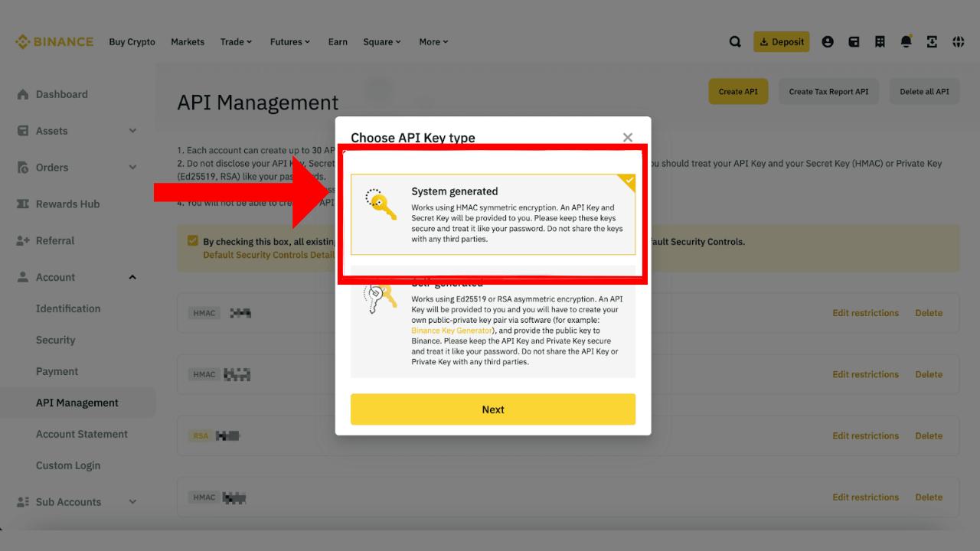The height and width of the screenshot is (551, 980).
Task: Open the Binance Key Generator link
Action: [452, 331]
